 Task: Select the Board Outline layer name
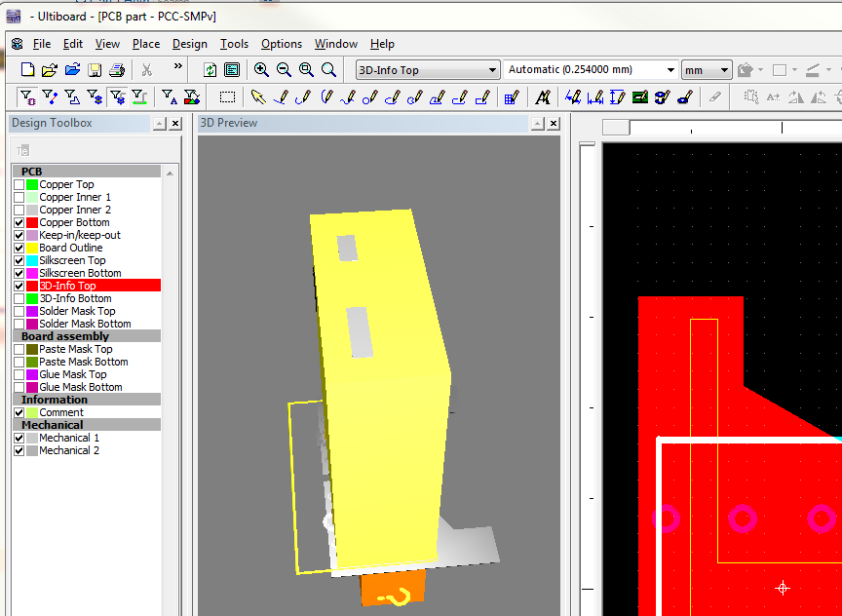tap(70, 248)
